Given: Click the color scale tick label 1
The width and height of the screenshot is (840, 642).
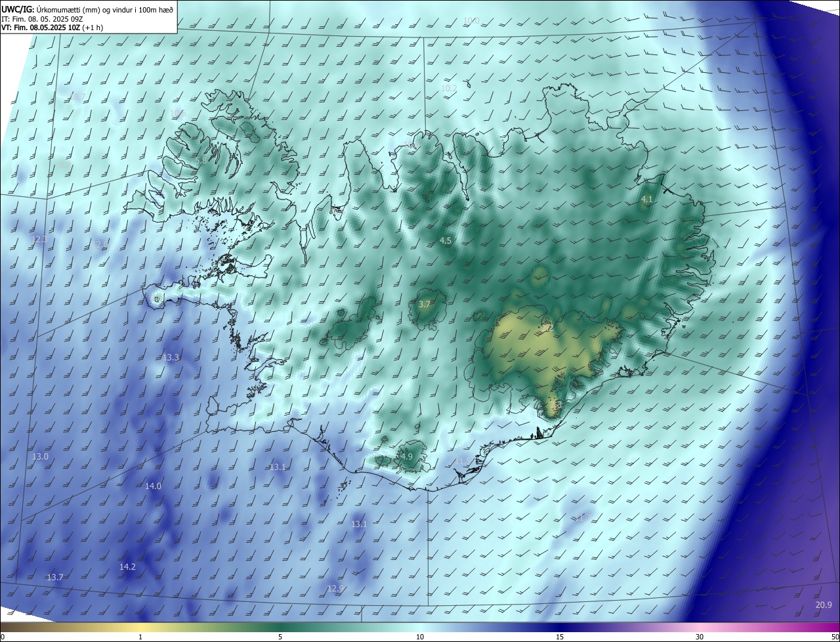Looking at the screenshot, I should point(140,637).
